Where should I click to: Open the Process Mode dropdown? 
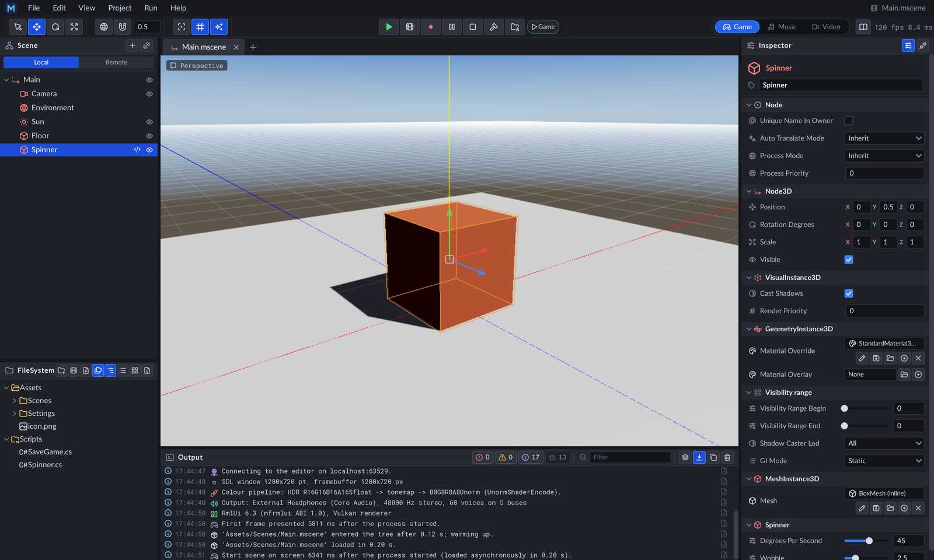(884, 156)
